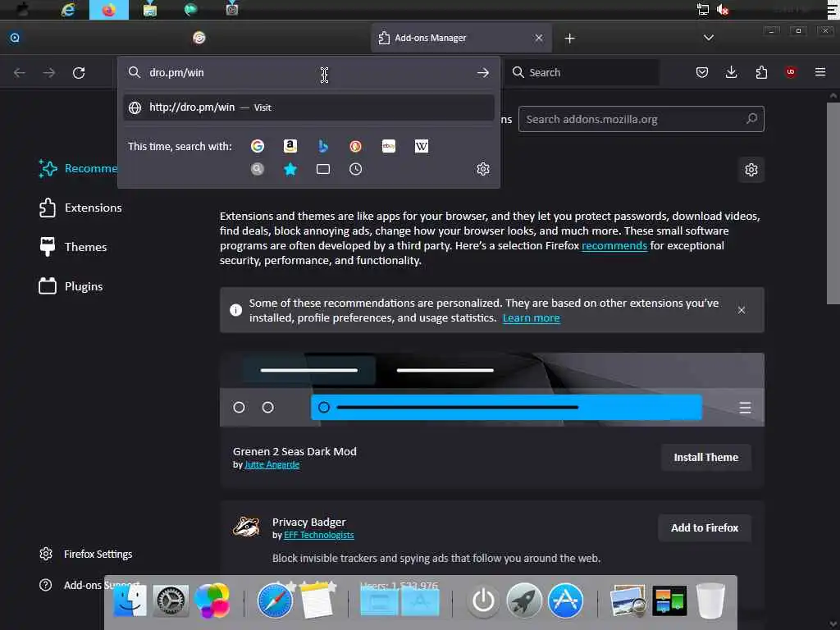Search within history using the clock icon
840x630 pixels.
click(x=356, y=169)
